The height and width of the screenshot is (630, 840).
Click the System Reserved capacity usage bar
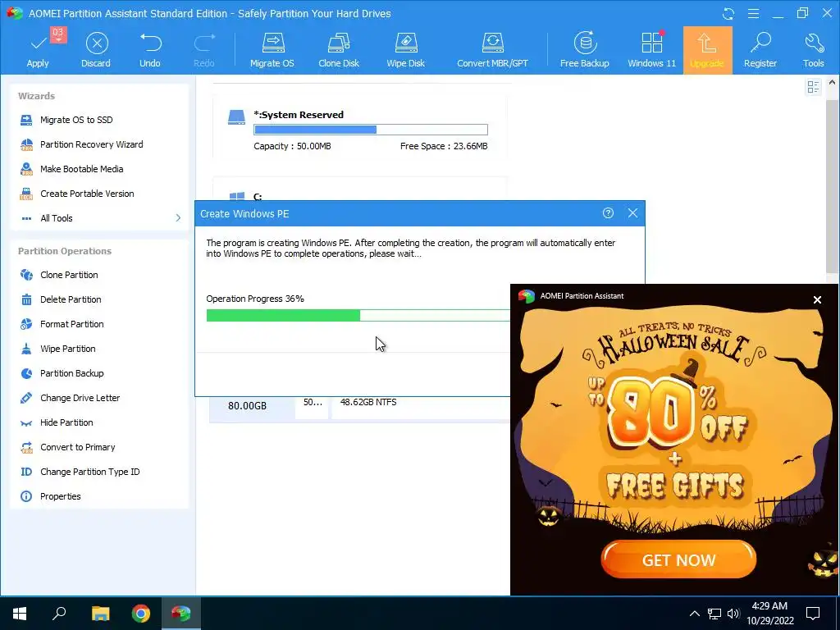pyautogui.click(x=371, y=130)
